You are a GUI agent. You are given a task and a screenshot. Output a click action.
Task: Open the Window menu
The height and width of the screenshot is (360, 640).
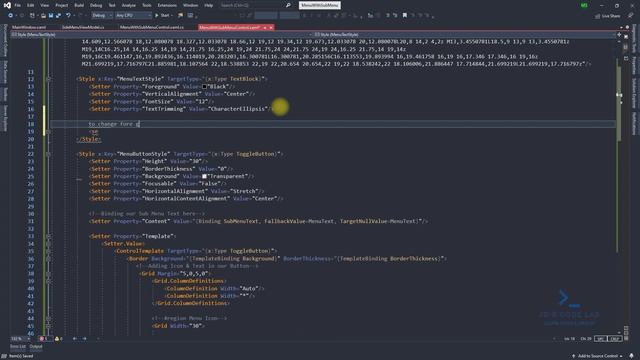pyautogui.click(x=190, y=5)
